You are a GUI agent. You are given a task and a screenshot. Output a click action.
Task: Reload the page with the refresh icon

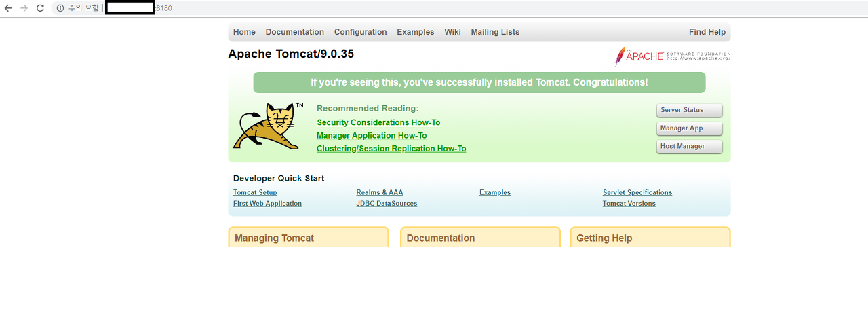pos(40,8)
